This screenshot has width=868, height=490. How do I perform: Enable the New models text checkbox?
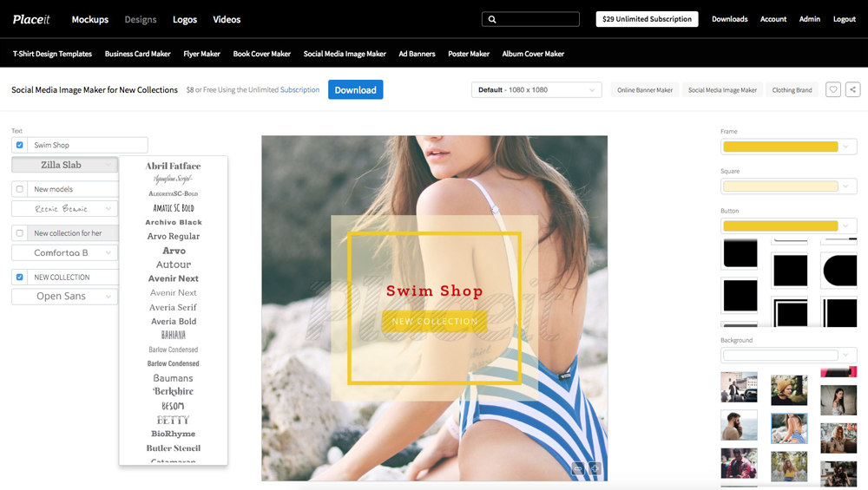coord(20,189)
